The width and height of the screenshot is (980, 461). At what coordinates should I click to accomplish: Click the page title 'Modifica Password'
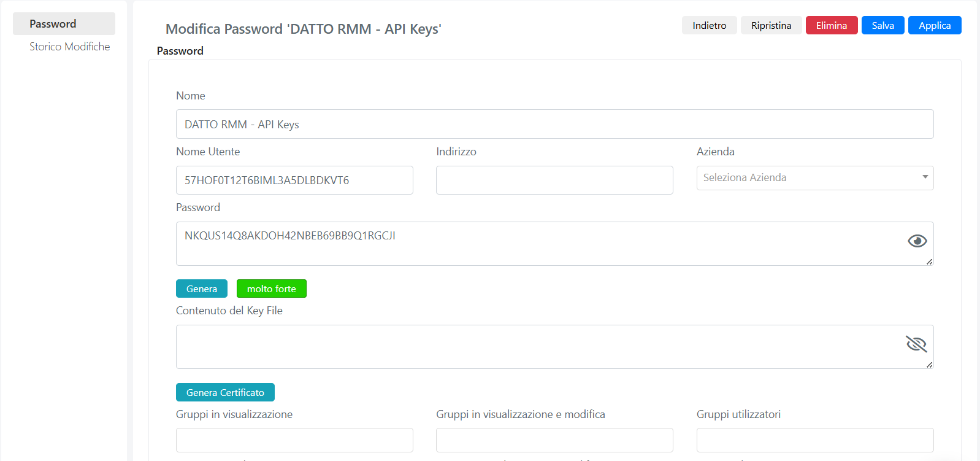(x=304, y=29)
